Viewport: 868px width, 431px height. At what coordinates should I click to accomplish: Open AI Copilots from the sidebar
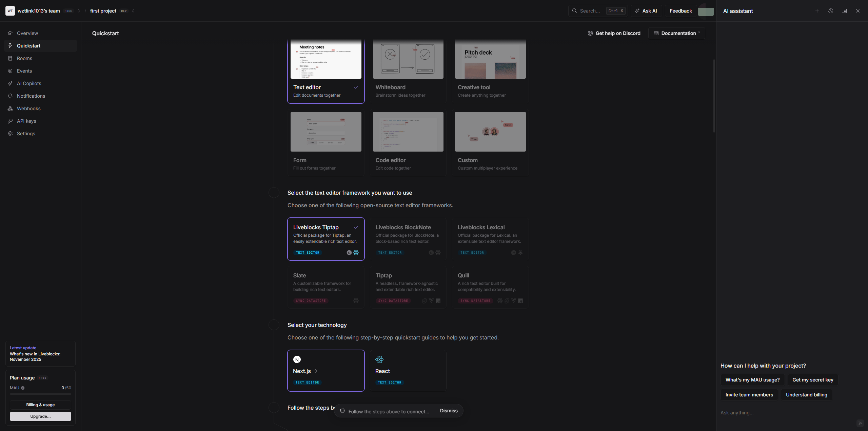[29, 83]
